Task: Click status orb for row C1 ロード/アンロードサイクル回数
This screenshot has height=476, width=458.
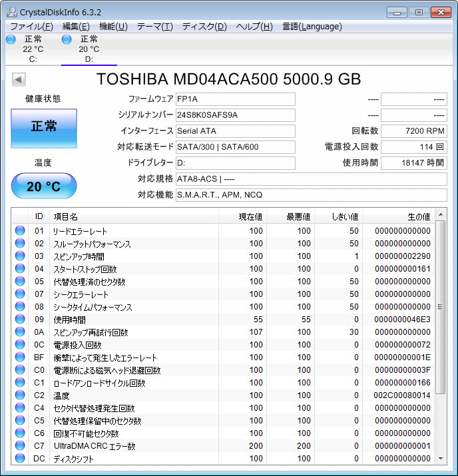Action: [x=20, y=382]
